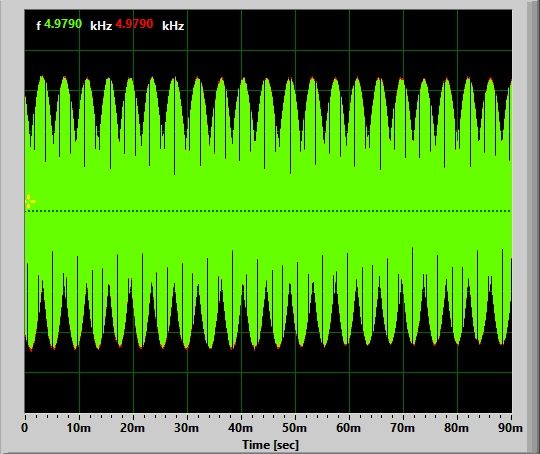Click the green waveform band above the baseline

[x=268, y=186]
